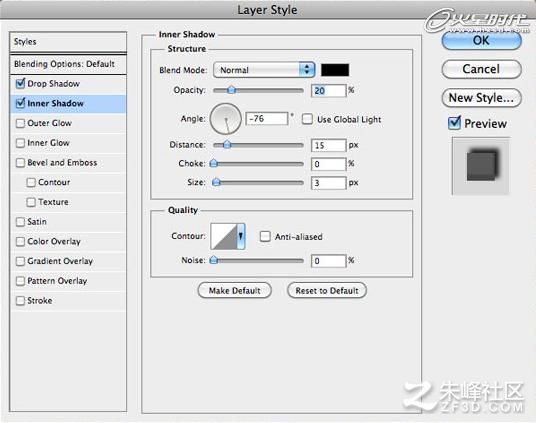The image size is (536, 423).
Task: Expand the Contour dropdown arrow
Action: (241, 236)
